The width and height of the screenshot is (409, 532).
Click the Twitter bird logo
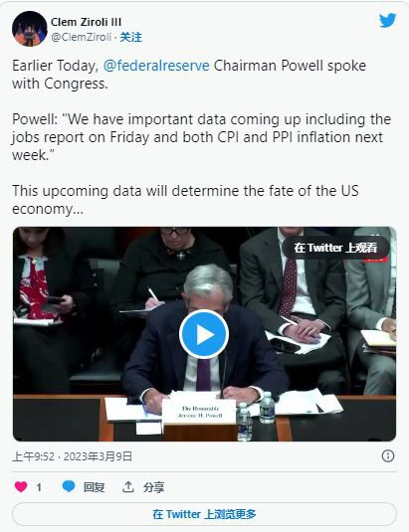coord(388,20)
